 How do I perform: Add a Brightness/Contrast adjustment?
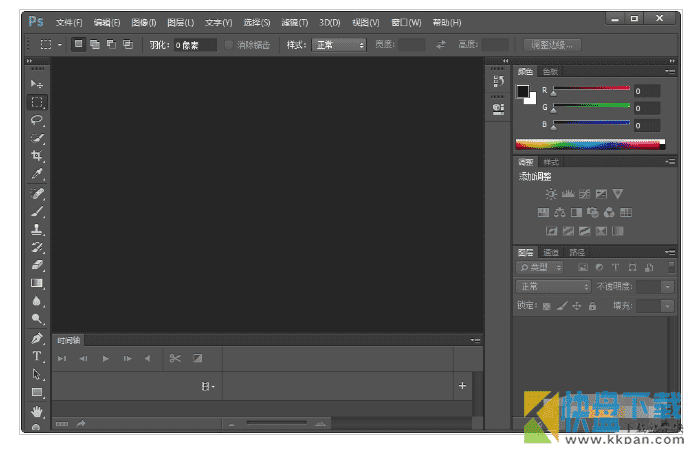click(x=551, y=194)
